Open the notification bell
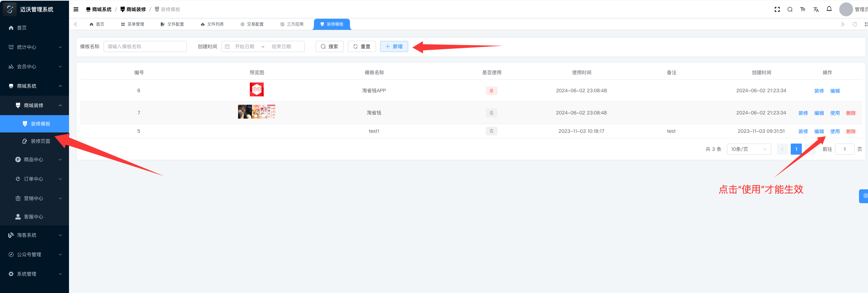Image resolution: width=868 pixels, height=293 pixels. 829,9
